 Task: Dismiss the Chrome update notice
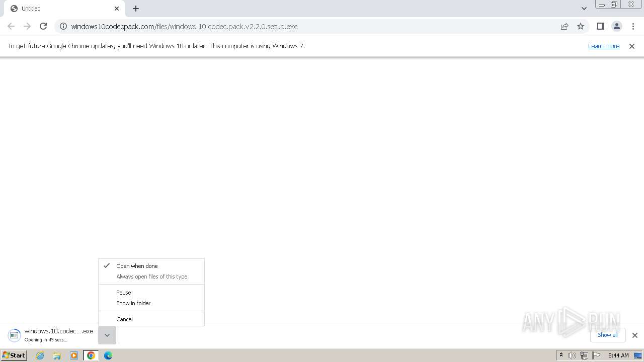[632, 46]
